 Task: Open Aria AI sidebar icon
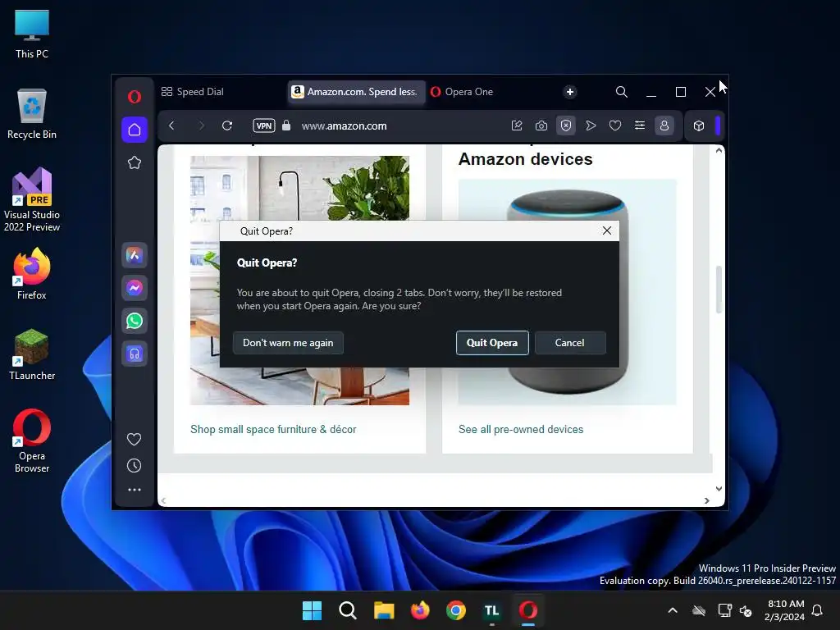pyautogui.click(x=135, y=256)
